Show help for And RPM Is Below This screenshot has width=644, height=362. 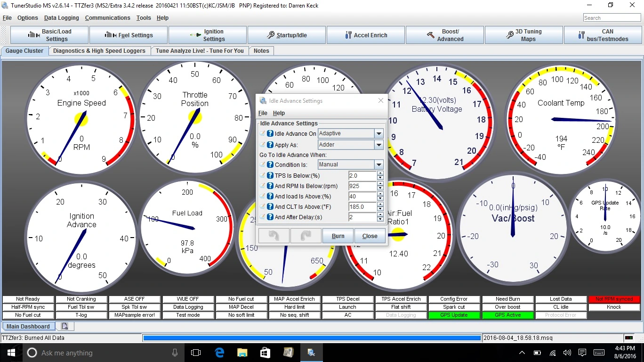click(x=270, y=186)
